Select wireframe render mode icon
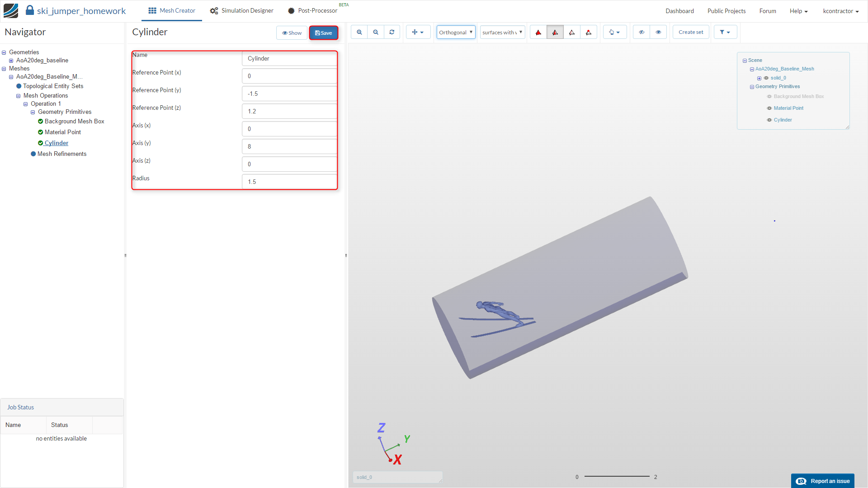The height and width of the screenshot is (488, 868). [572, 32]
